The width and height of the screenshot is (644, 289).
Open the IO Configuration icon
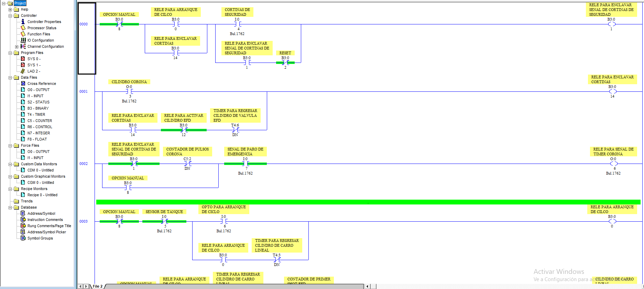23,40
